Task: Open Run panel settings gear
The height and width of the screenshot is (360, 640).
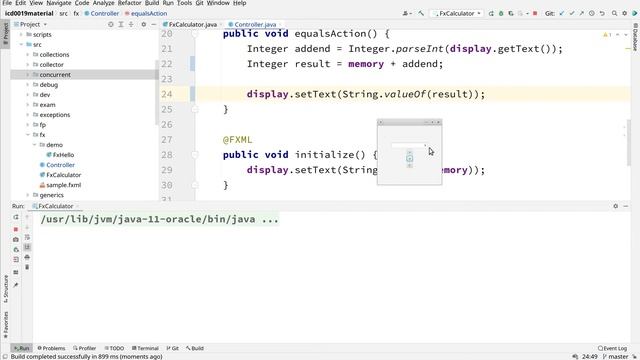Action: 616,206
